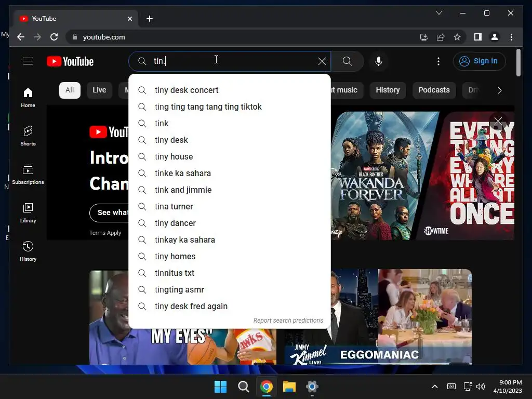The height and width of the screenshot is (399, 532).
Task: Click the Sign in button
Action: (479, 61)
